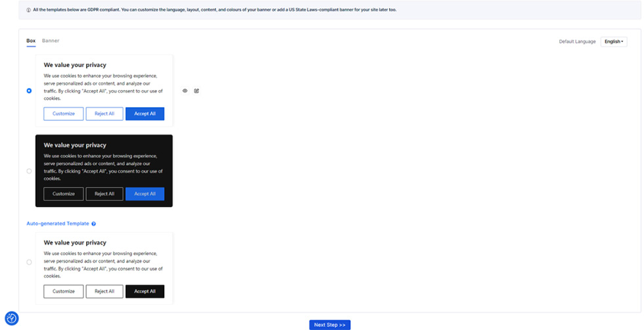Image resolution: width=644 pixels, height=330 pixels.
Task: Open the English default language dropdown
Action: (x=613, y=41)
